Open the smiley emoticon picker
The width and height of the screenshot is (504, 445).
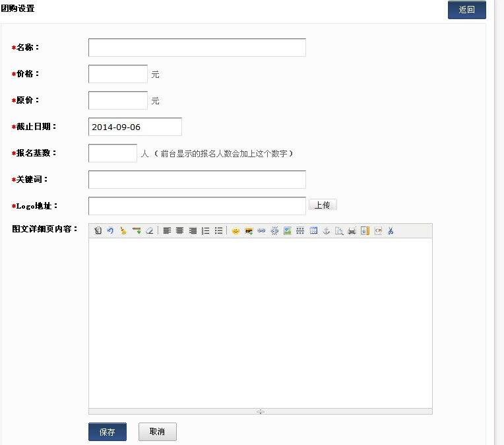(x=236, y=231)
